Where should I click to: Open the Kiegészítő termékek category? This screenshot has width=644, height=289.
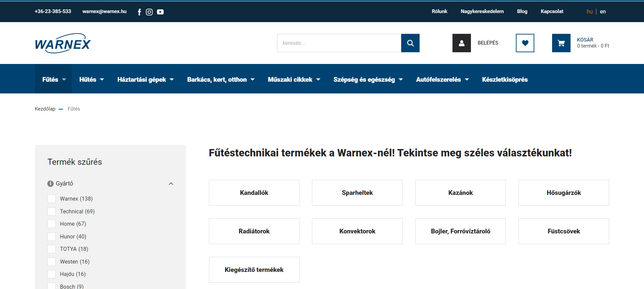254,270
